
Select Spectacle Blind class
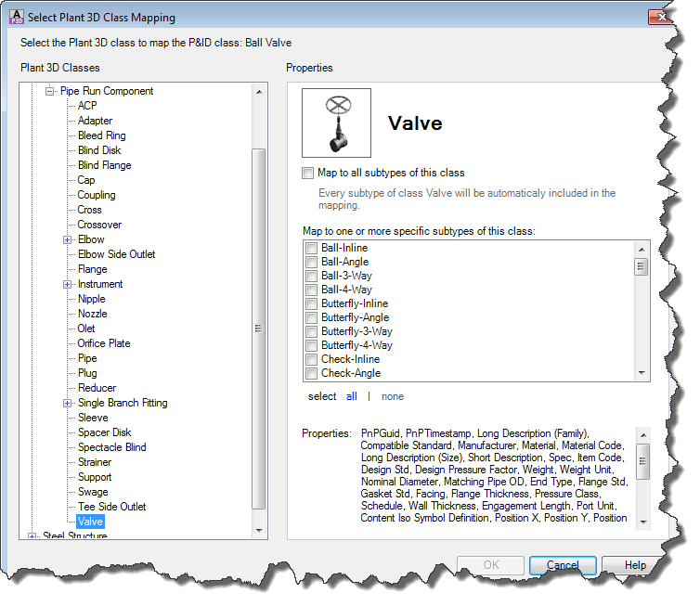tap(112, 447)
